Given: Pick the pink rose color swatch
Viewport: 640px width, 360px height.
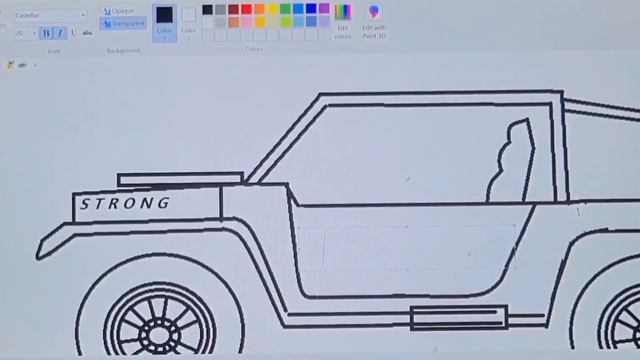Looking at the screenshot, I should 247,22.
